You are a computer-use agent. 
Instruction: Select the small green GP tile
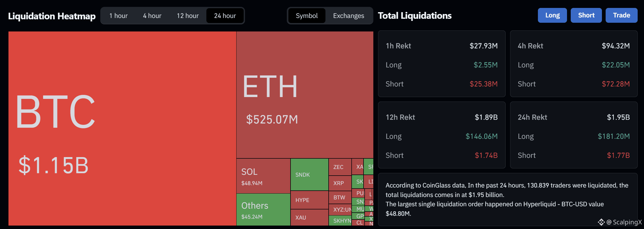[358, 216]
